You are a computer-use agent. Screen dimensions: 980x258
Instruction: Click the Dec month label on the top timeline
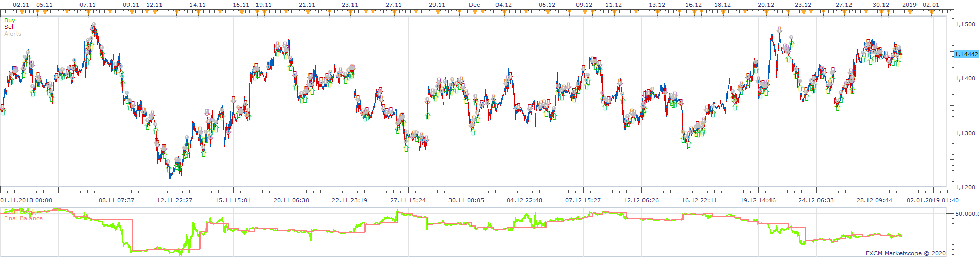(x=474, y=5)
